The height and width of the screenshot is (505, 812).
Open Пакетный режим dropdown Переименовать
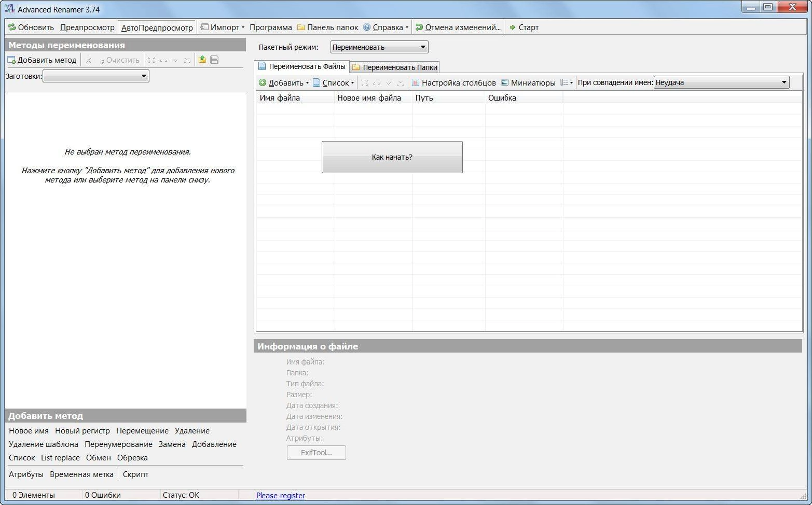pyautogui.click(x=379, y=47)
